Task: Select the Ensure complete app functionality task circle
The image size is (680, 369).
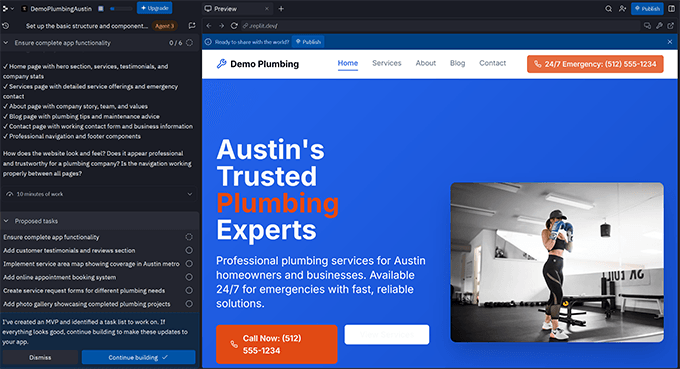Action: pyautogui.click(x=189, y=237)
